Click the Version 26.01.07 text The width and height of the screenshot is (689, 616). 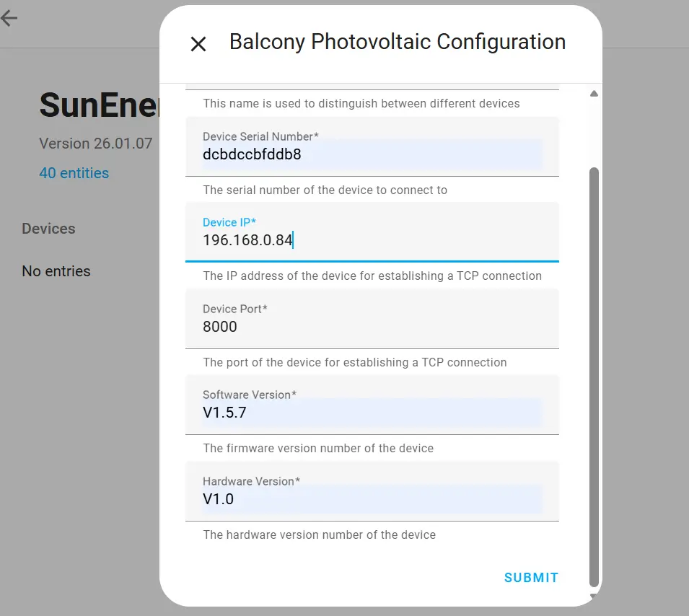tap(95, 143)
